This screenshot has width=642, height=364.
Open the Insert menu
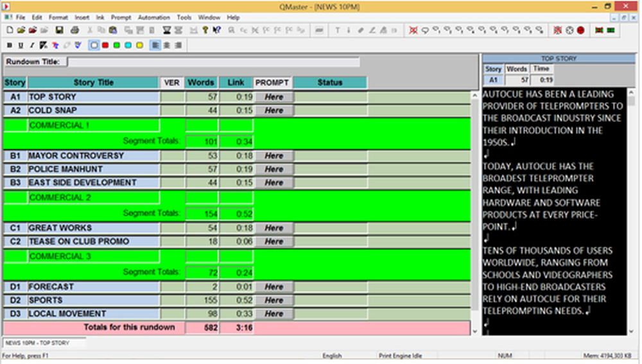point(82,17)
